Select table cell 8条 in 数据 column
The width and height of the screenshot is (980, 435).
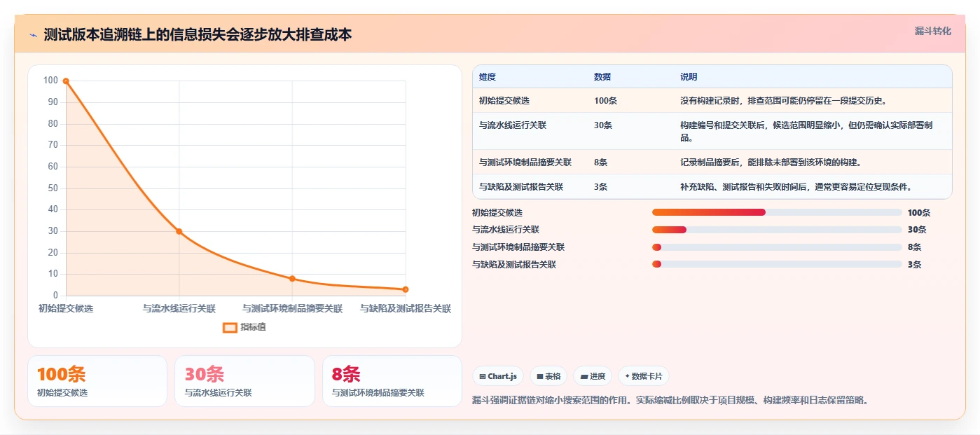(x=600, y=163)
